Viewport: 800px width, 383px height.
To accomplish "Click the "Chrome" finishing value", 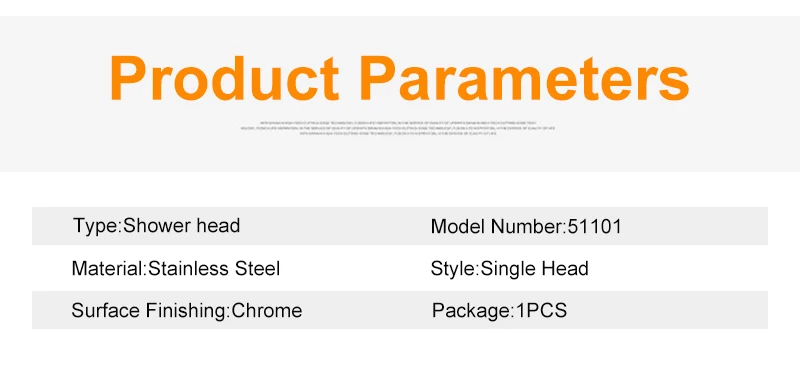I will [267, 310].
